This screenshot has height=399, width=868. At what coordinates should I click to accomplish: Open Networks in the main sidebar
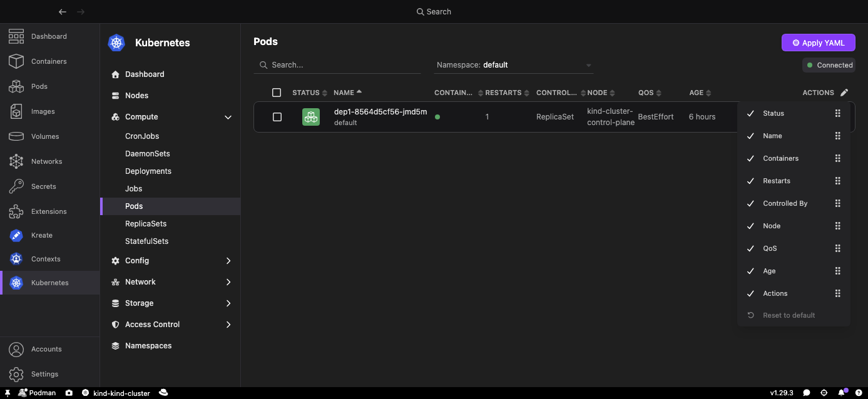coord(49,161)
